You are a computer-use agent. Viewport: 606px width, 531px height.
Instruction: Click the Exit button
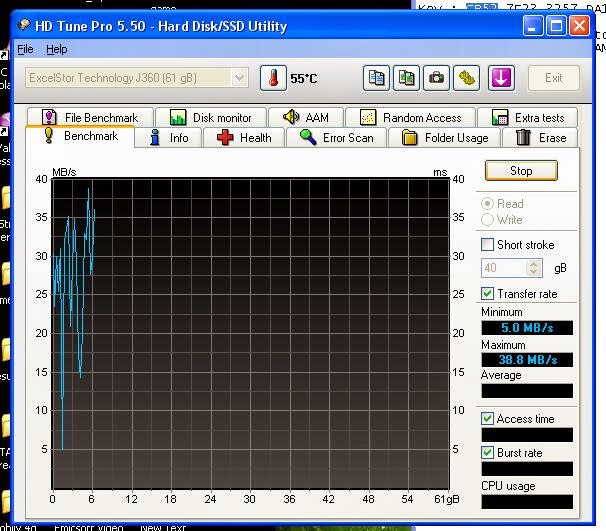pos(553,78)
